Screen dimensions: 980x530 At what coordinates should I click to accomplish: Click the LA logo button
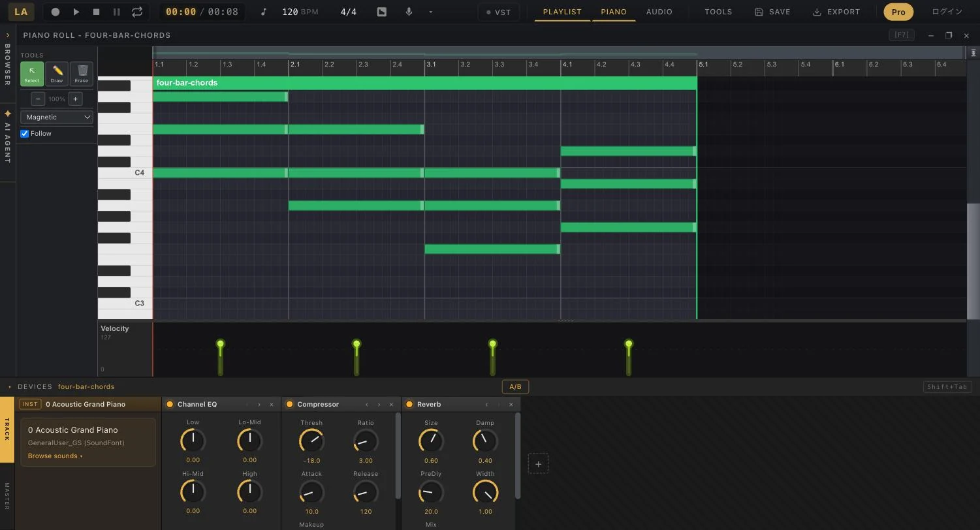point(21,12)
